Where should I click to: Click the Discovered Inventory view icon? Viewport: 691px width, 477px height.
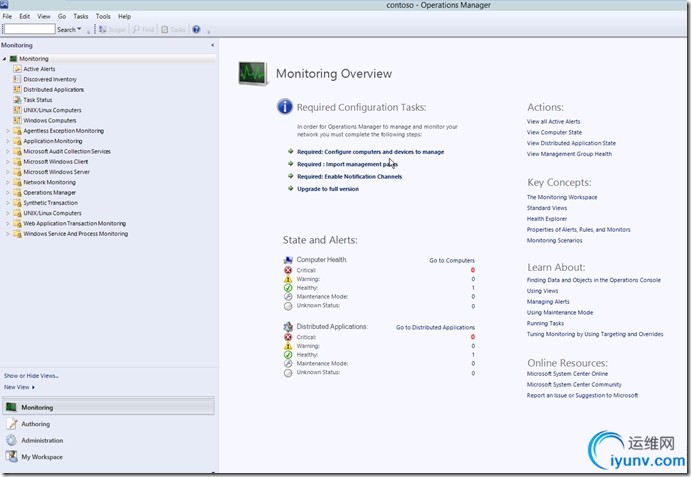pyautogui.click(x=17, y=79)
